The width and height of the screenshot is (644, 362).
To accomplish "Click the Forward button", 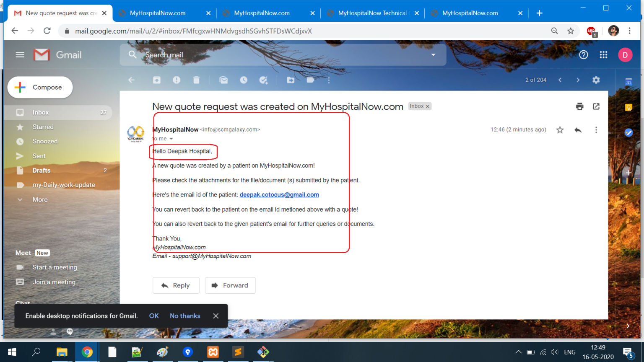I will coord(230,285).
